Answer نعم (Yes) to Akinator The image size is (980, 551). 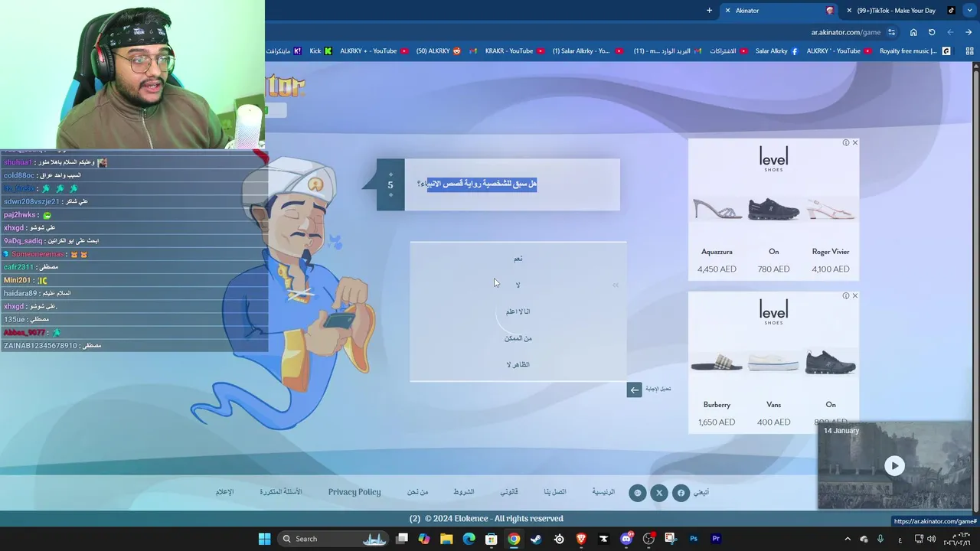point(518,259)
